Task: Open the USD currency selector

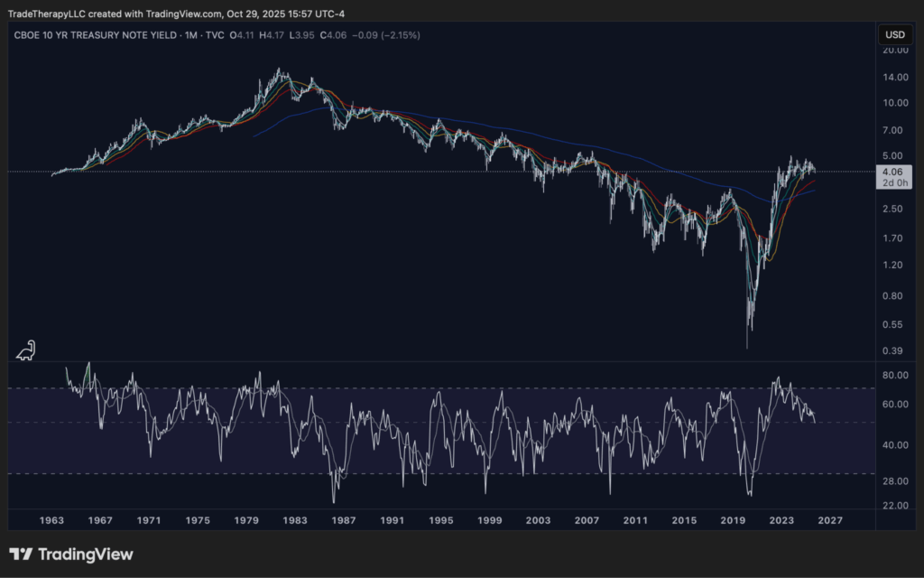Action: (x=894, y=34)
